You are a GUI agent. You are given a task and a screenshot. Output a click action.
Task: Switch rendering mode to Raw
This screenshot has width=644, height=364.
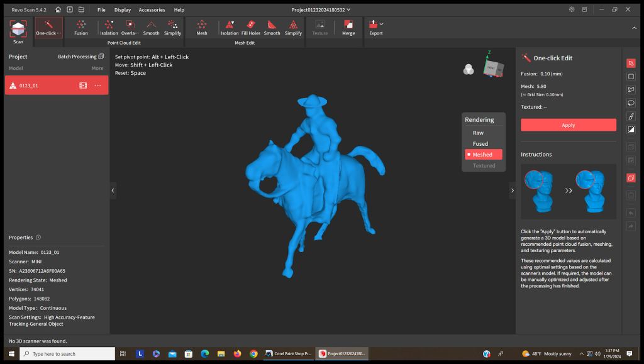point(479,133)
